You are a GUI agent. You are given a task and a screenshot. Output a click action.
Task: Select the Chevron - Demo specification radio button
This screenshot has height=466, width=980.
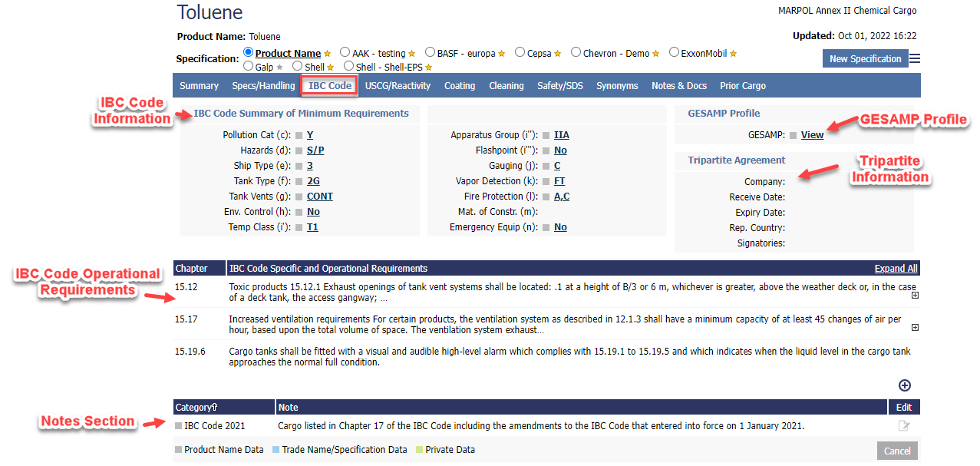tap(576, 53)
